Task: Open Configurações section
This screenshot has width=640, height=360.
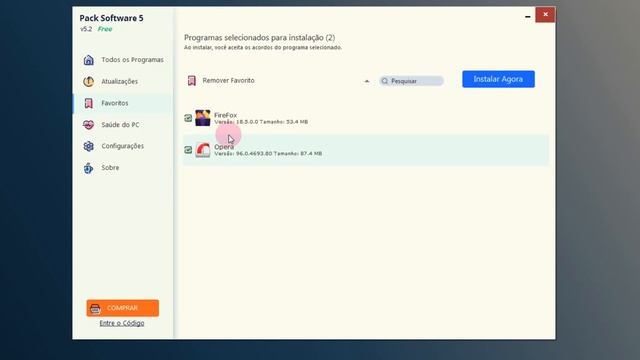Action: [123, 146]
